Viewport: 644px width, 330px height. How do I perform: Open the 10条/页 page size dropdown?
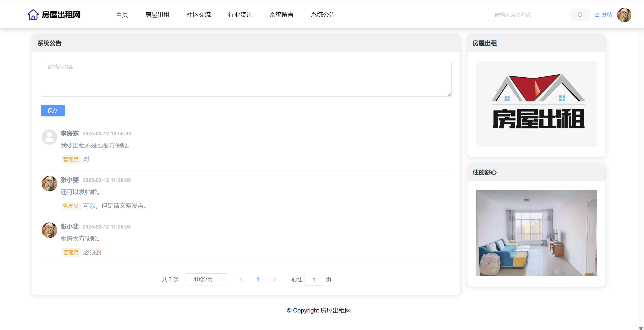(x=206, y=279)
